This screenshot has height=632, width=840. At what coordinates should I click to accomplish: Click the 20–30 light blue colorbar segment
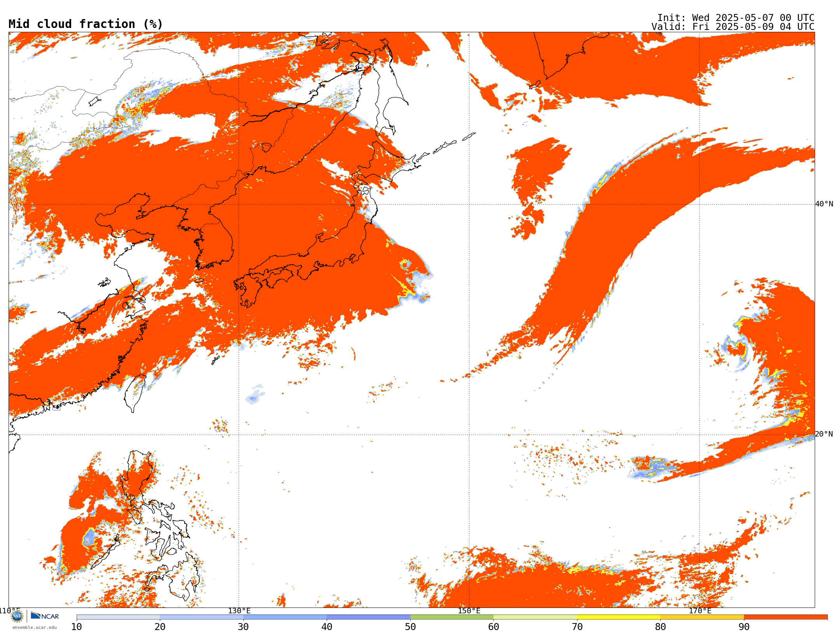click(x=201, y=617)
